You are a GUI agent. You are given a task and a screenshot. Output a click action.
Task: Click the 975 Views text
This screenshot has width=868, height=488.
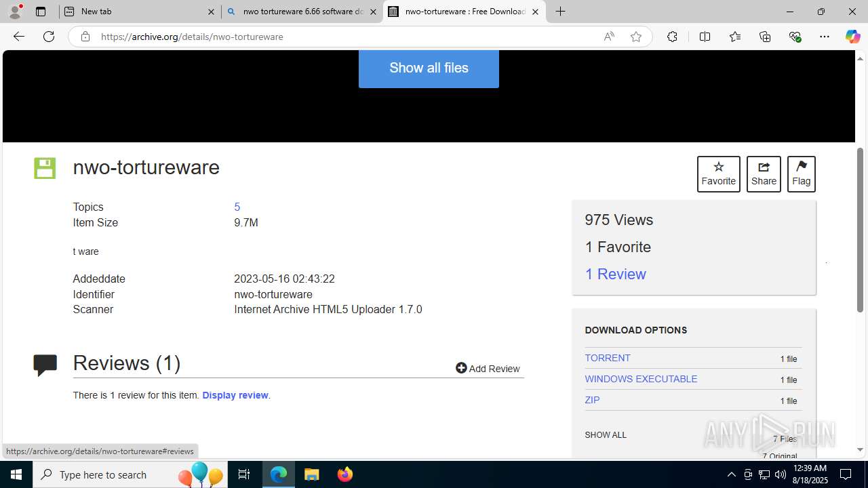(619, 220)
